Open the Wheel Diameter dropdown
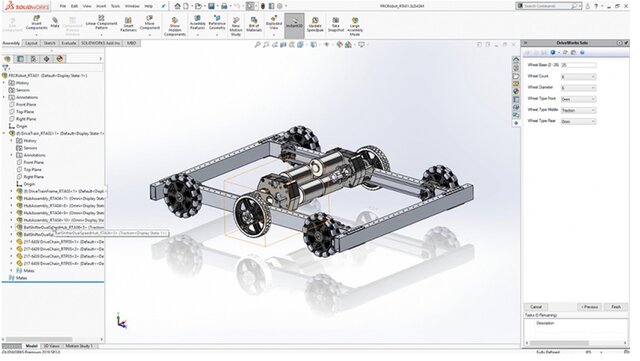The height and width of the screenshot is (361, 640). [578, 88]
